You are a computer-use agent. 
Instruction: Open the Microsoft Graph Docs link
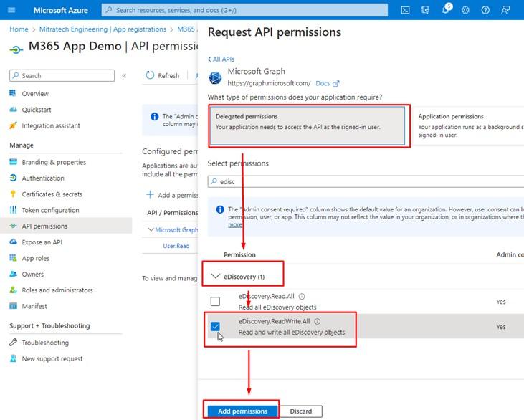point(327,83)
